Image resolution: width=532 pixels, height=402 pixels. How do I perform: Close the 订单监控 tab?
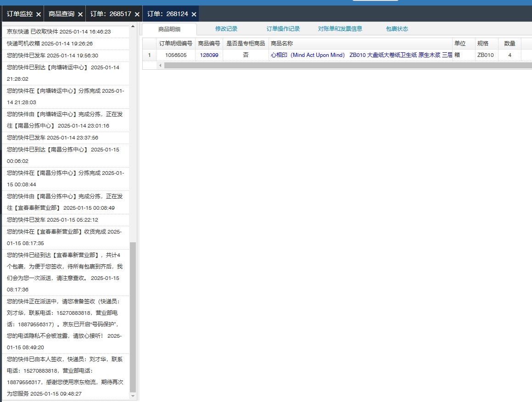pyautogui.click(x=39, y=14)
